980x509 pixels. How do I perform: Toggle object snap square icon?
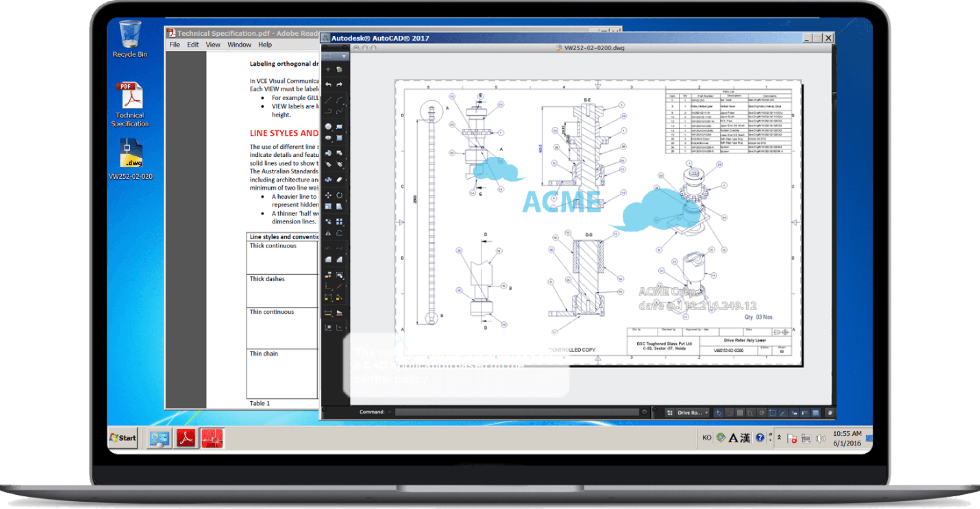772,412
